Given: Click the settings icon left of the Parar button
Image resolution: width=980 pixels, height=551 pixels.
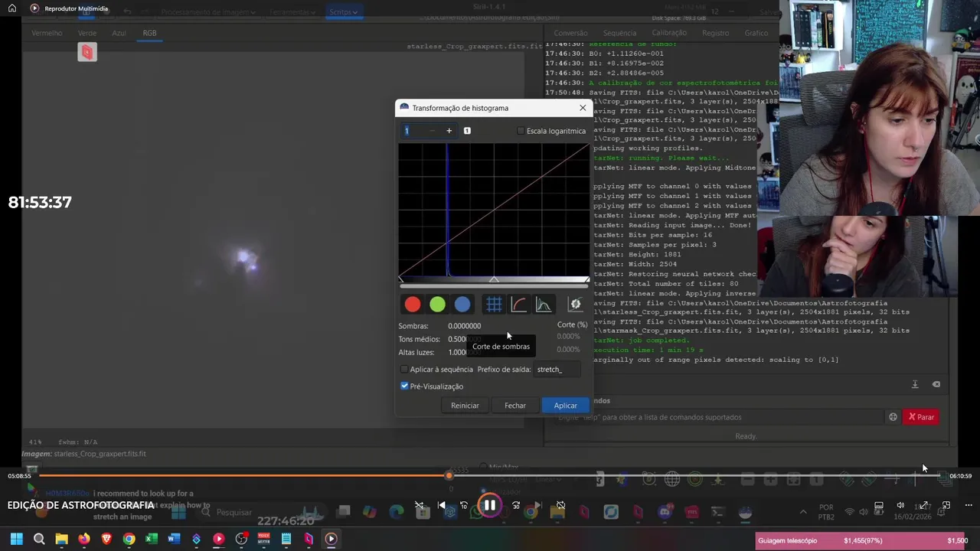Looking at the screenshot, I should point(893,417).
